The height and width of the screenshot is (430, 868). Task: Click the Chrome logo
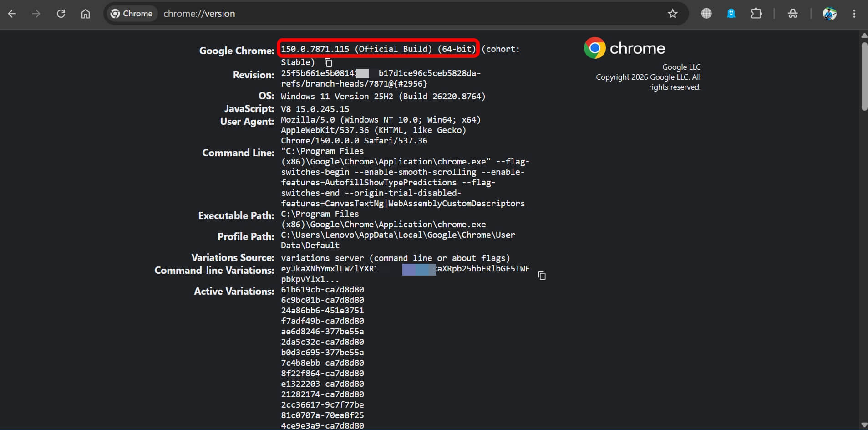(624, 48)
